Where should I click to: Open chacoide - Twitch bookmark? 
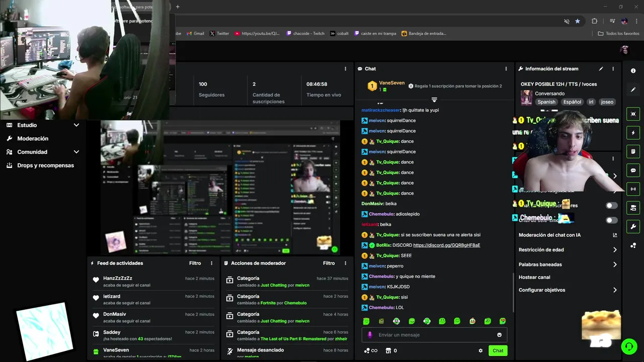click(x=305, y=34)
